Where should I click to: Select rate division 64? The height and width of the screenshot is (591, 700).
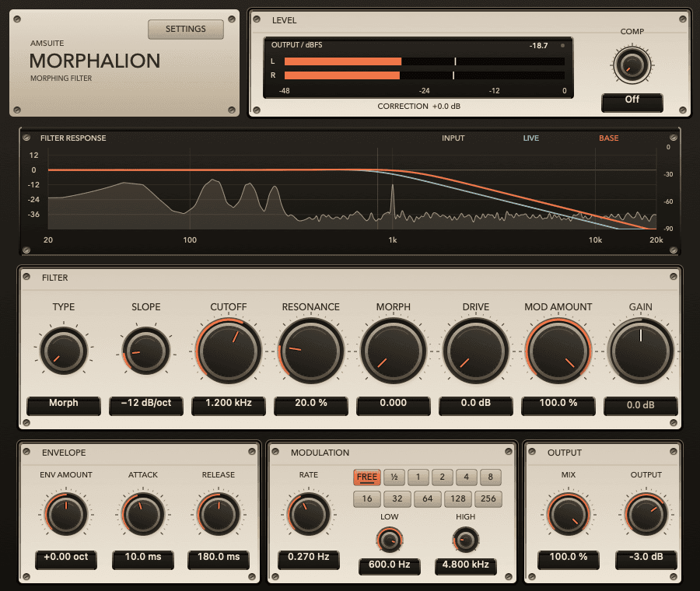pyautogui.click(x=428, y=499)
